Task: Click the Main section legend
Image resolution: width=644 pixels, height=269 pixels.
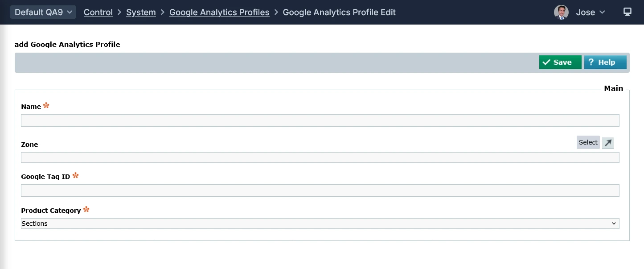Action: pyautogui.click(x=613, y=88)
